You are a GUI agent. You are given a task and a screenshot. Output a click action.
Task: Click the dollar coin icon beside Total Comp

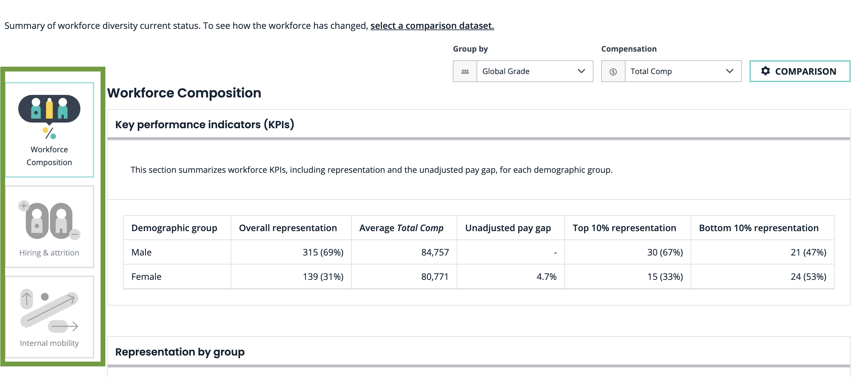613,71
